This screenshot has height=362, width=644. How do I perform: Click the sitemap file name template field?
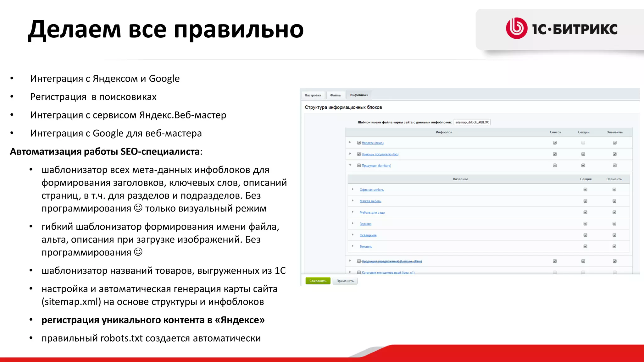click(x=472, y=122)
